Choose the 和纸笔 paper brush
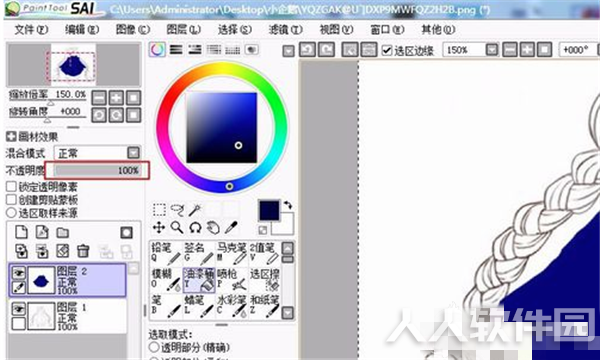Viewport: 600px width, 360px height. click(x=264, y=306)
